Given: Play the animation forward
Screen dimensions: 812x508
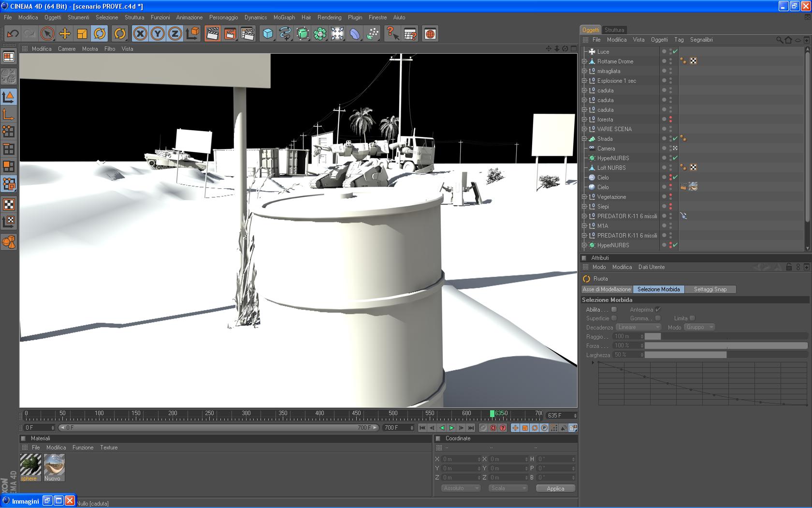Looking at the screenshot, I should [x=451, y=428].
